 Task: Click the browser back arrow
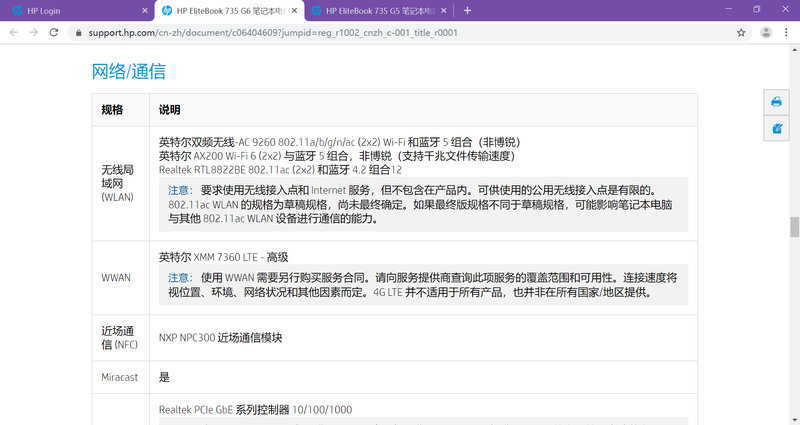(x=13, y=32)
